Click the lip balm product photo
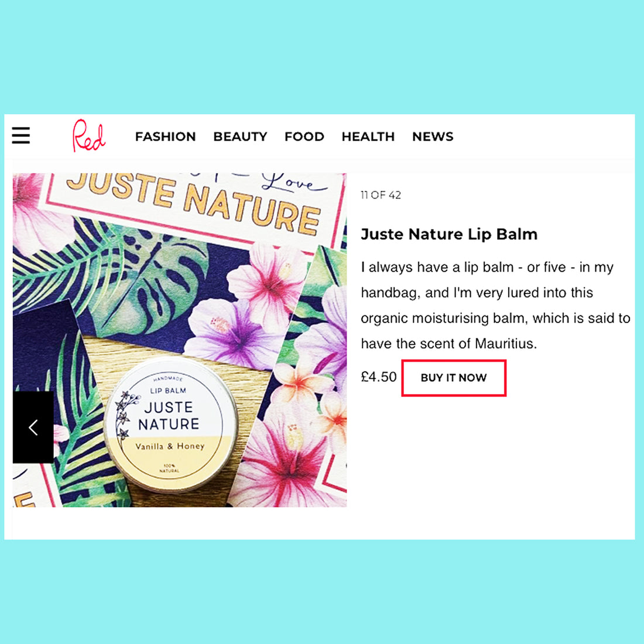644x644 pixels. pyautogui.click(x=180, y=340)
